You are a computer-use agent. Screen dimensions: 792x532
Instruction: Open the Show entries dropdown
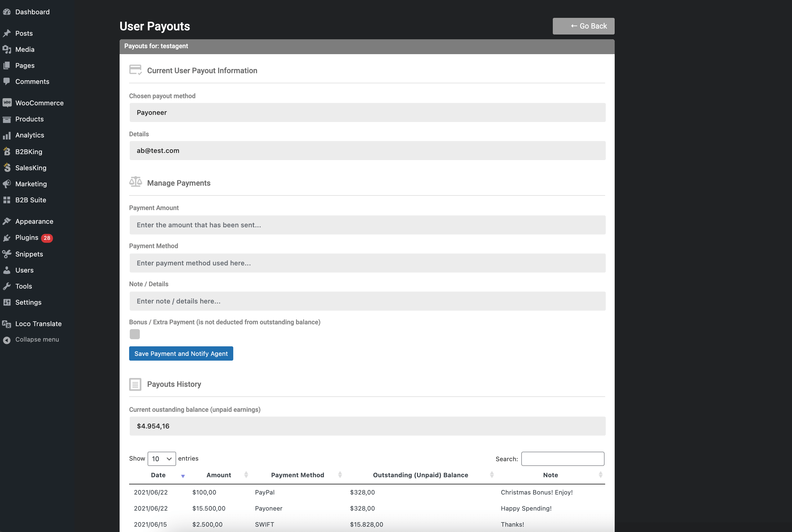162,459
